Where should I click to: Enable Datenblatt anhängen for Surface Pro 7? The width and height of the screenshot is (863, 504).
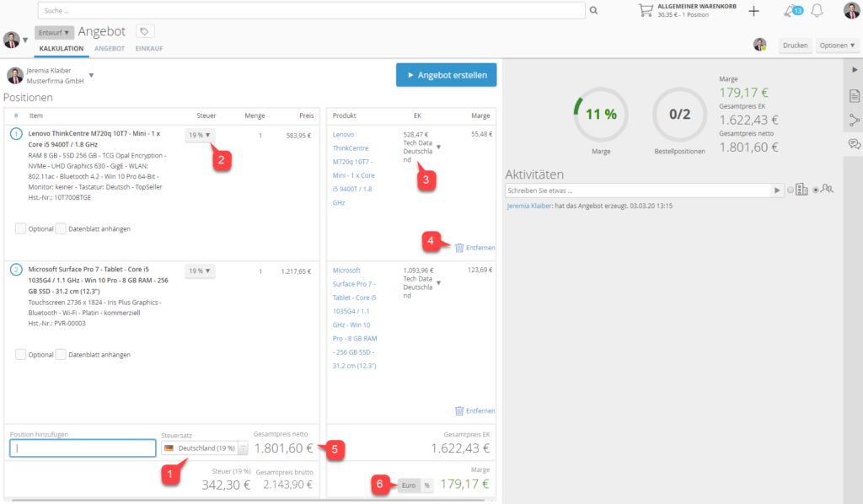coord(61,354)
